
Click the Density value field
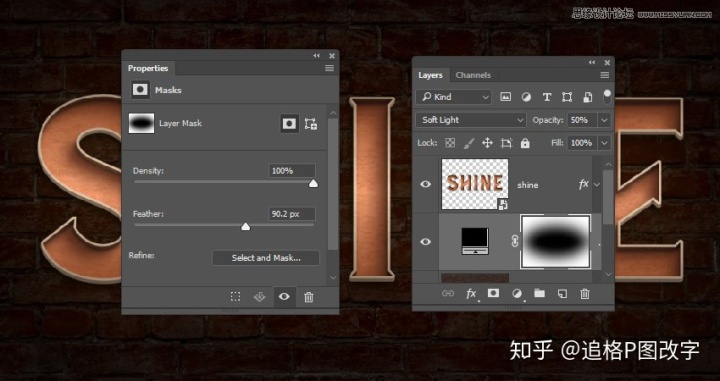tap(292, 171)
